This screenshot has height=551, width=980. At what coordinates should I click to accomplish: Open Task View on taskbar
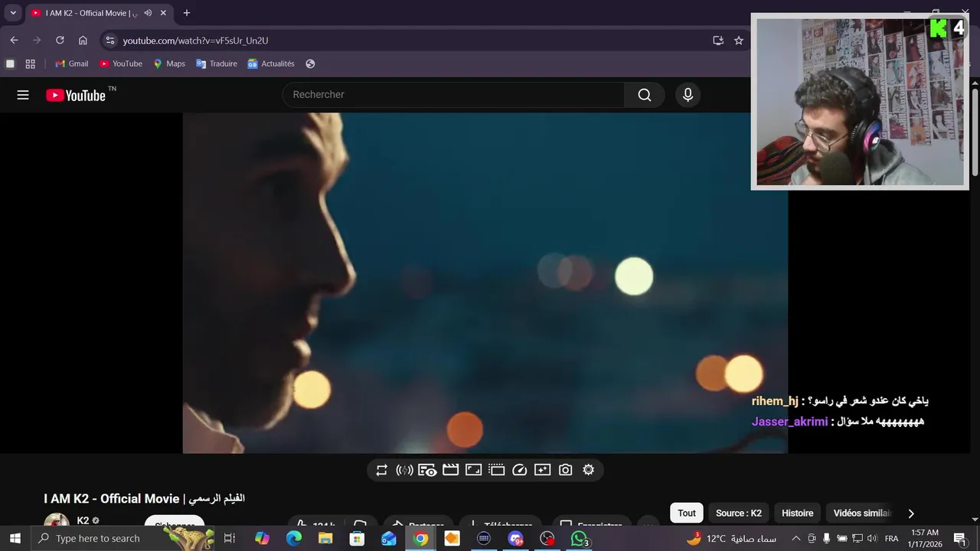[x=229, y=539]
